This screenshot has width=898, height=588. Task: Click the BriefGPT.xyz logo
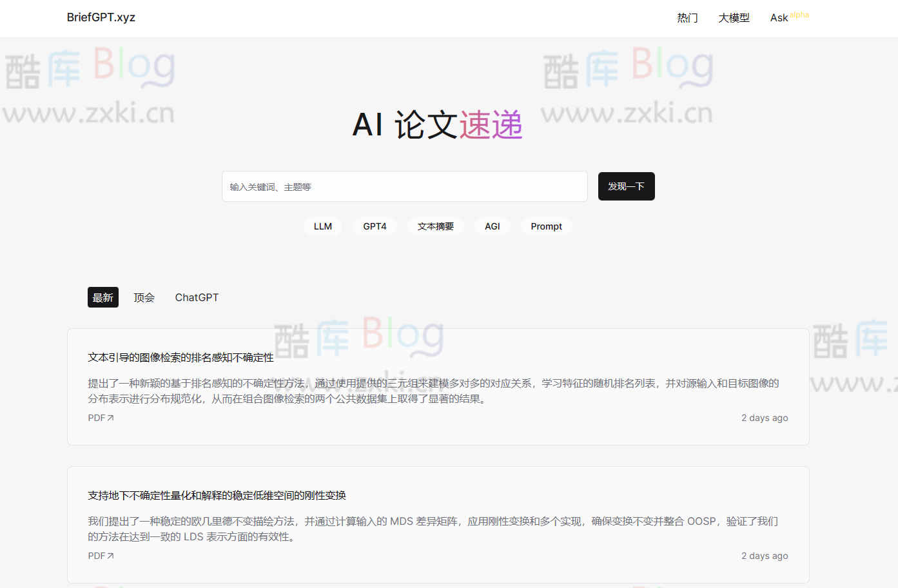click(100, 17)
